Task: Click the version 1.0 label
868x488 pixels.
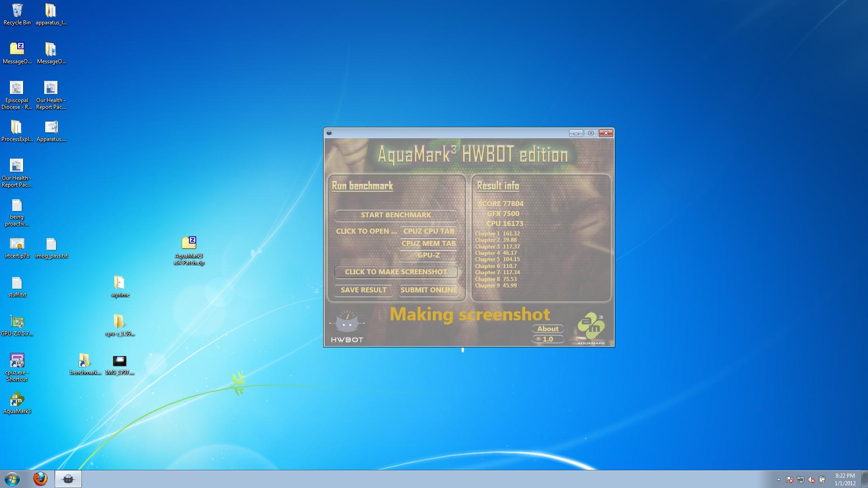Action: 548,339
